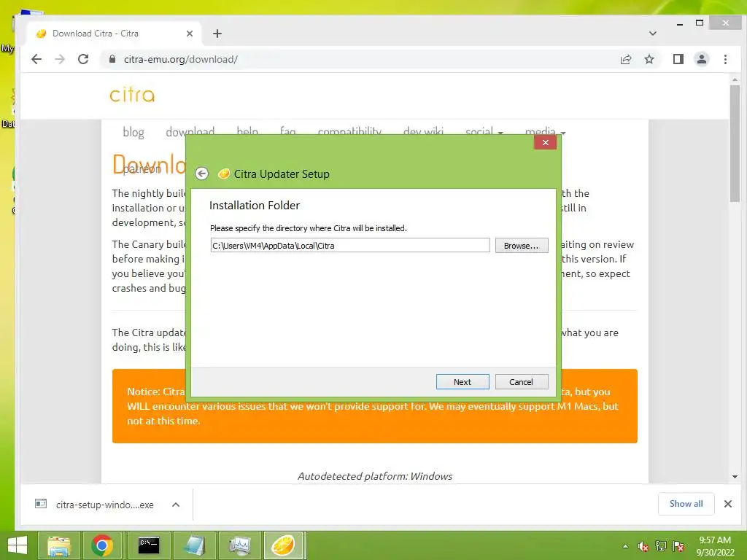The image size is (747, 560).
Task: Bookmark this page with the star icon
Action: pyautogui.click(x=649, y=59)
